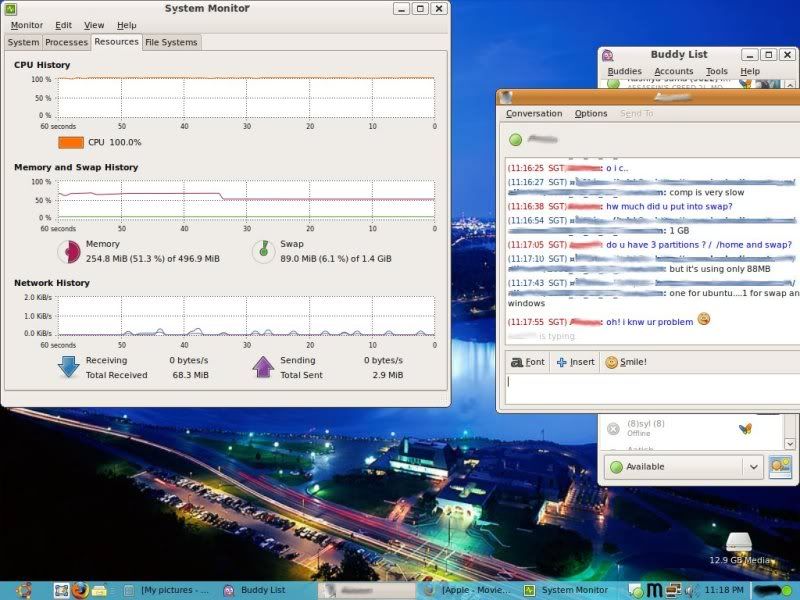Click the System Monitor title bar icon
This screenshot has height=600, width=800.
[11, 9]
